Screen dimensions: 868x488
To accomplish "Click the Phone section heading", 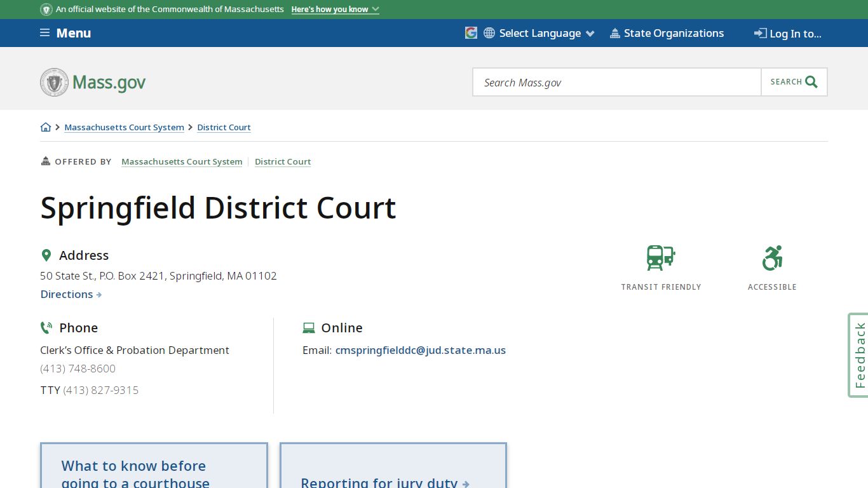I will tap(78, 328).
